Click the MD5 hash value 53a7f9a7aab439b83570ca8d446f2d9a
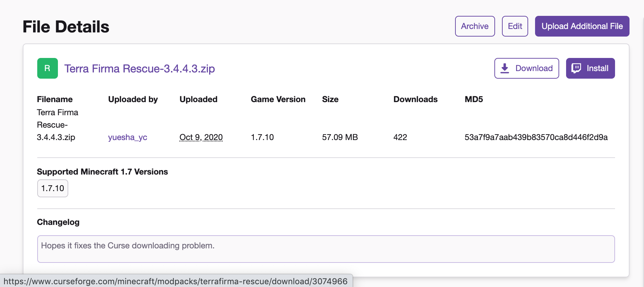The image size is (644, 287). (x=536, y=137)
